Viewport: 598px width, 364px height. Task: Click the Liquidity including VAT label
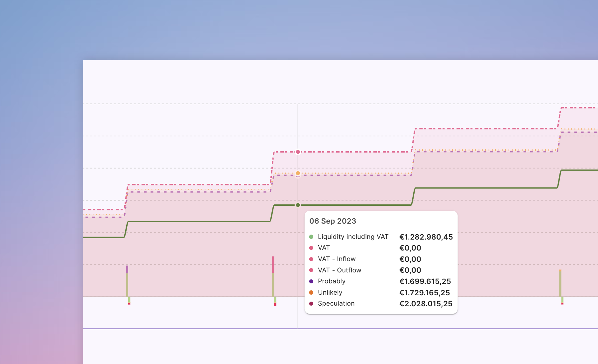353,237
